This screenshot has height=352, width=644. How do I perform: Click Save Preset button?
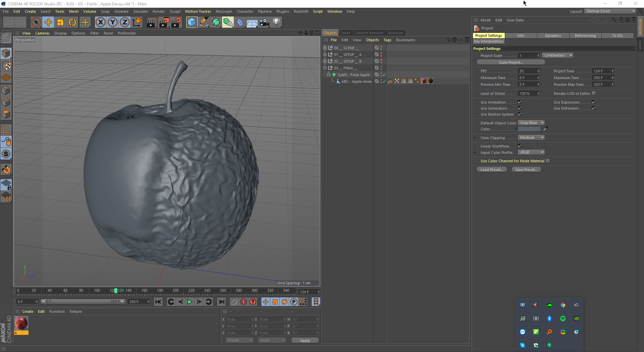[x=526, y=170]
